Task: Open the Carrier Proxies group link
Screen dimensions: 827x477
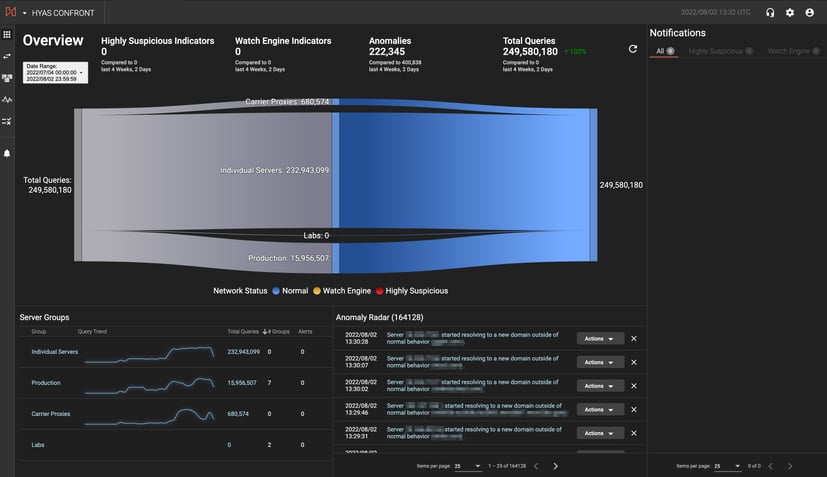Action: pos(51,414)
